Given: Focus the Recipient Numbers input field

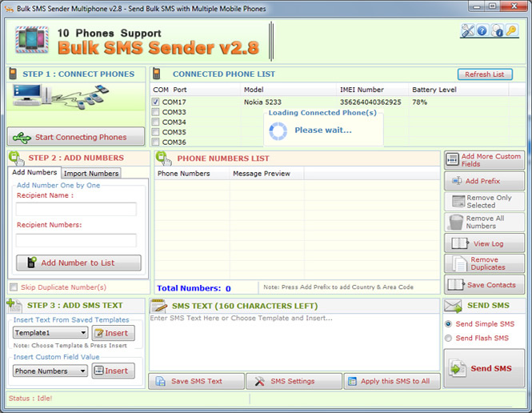Looking at the screenshot, I should point(76,240).
